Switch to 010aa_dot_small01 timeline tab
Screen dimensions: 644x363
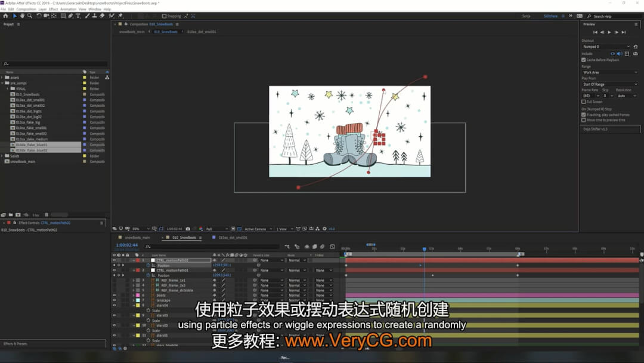point(233,238)
